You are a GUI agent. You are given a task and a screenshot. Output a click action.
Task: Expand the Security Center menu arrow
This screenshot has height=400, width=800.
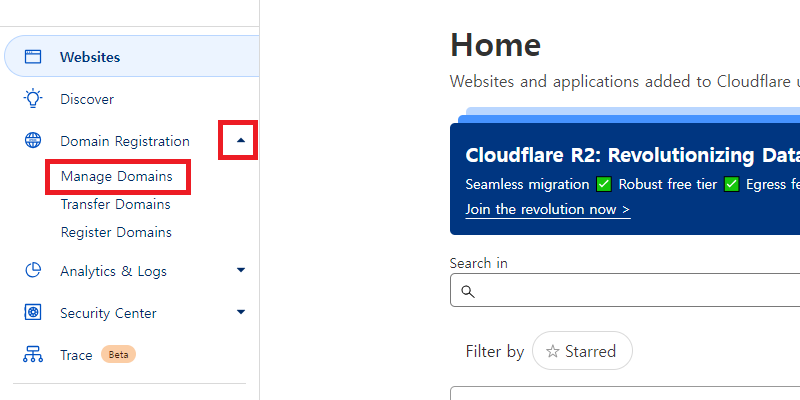(x=241, y=312)
